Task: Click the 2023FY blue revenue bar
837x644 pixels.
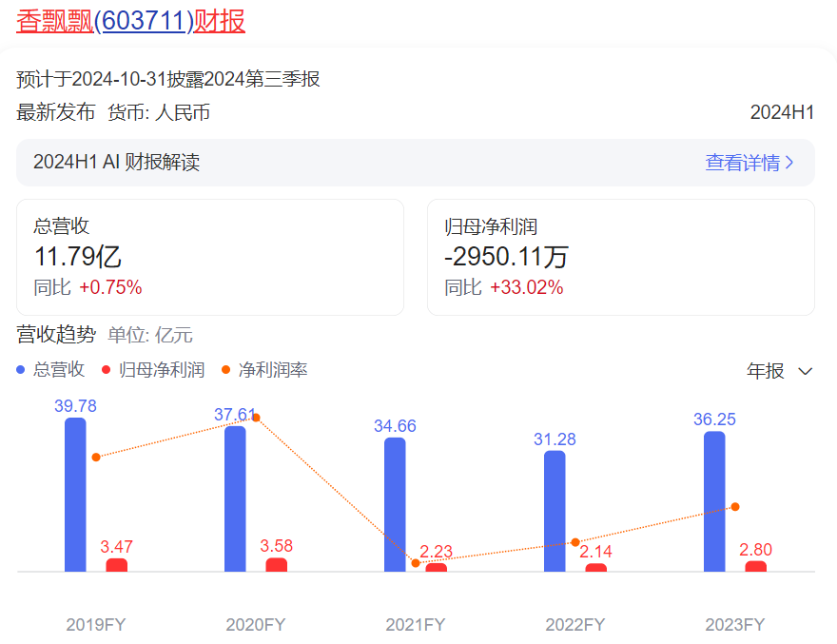Action: coord(714,501)
